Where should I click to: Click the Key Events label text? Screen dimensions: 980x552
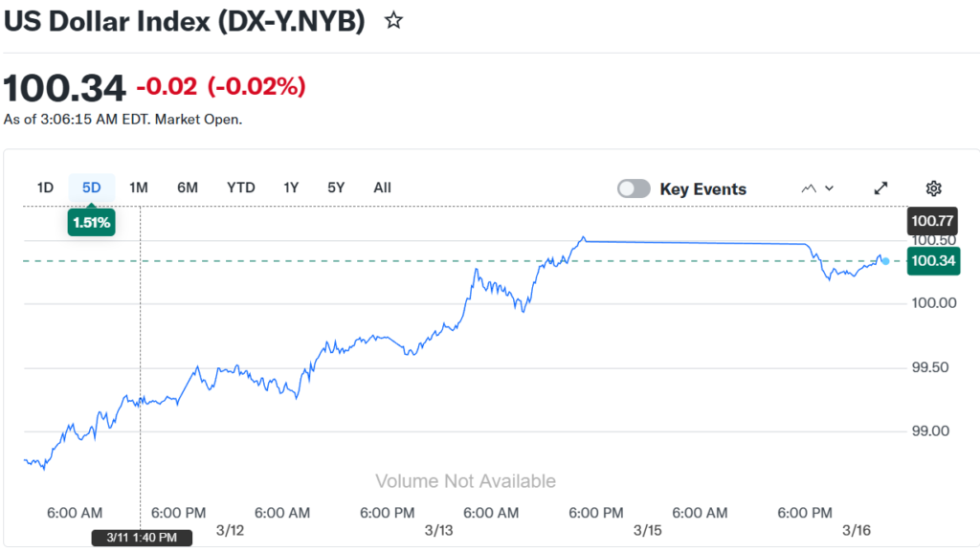(x=703, y=189)
